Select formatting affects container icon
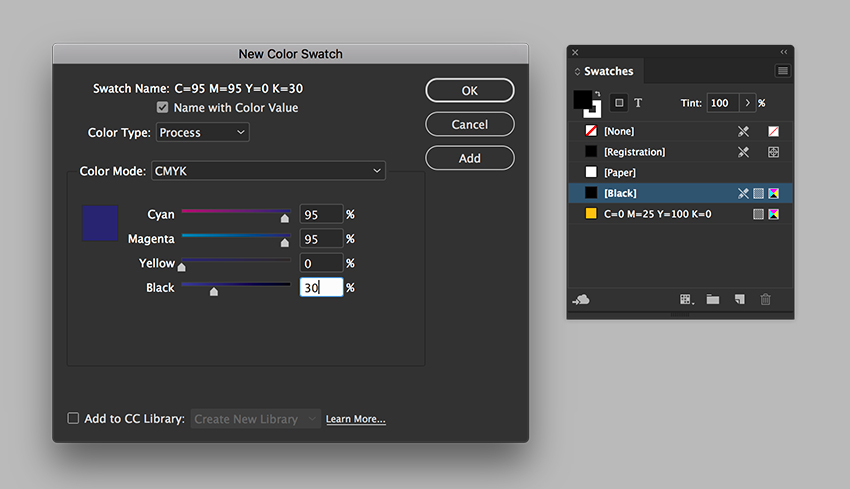The width and height of the screenshot is (850, 489). [x=619, y=103]
